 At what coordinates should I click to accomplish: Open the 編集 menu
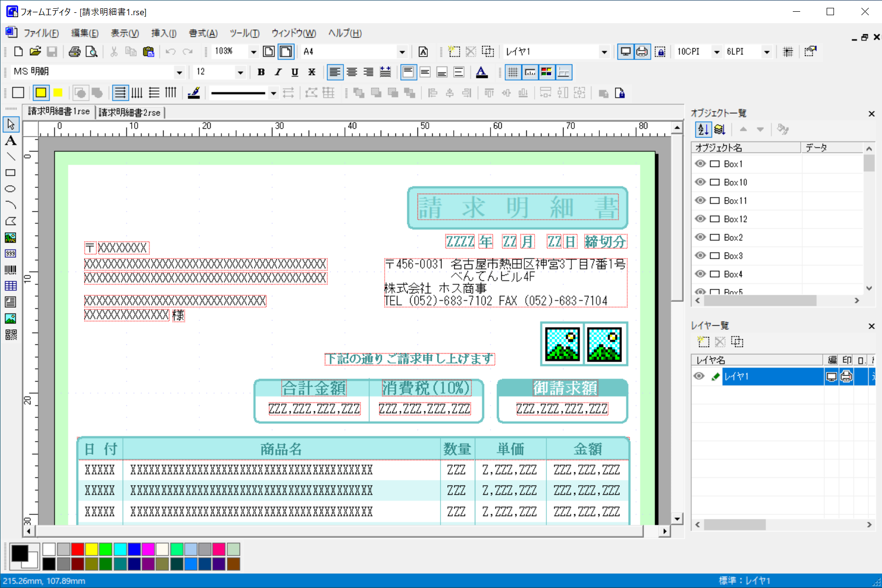[85, 33]
